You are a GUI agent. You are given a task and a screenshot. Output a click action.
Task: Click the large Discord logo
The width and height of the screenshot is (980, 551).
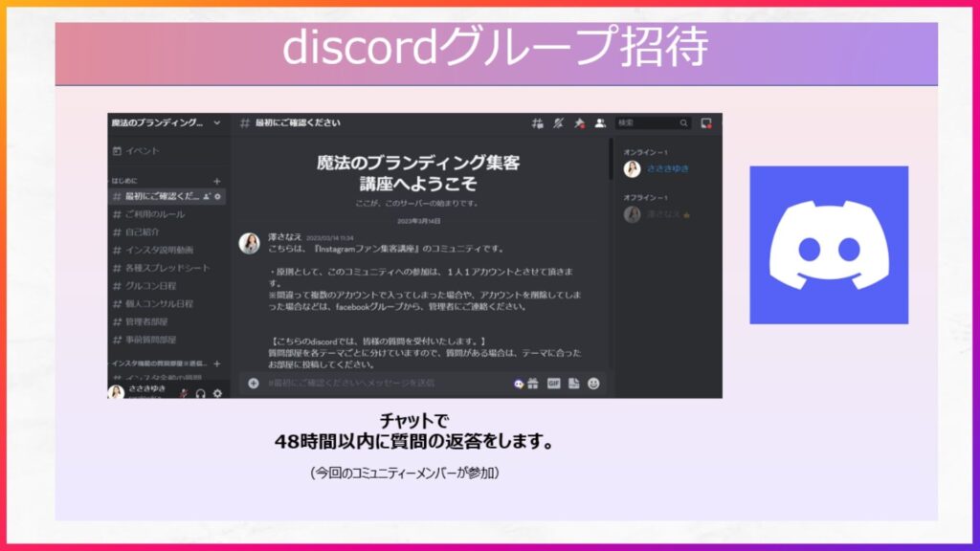click(829, 245)
